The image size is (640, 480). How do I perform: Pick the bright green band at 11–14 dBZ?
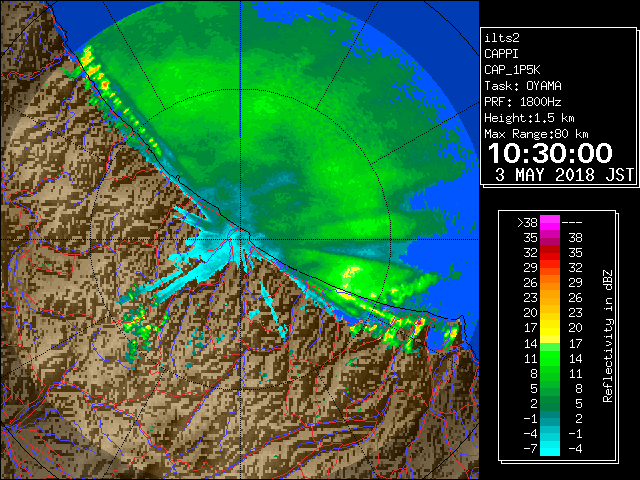550,358
